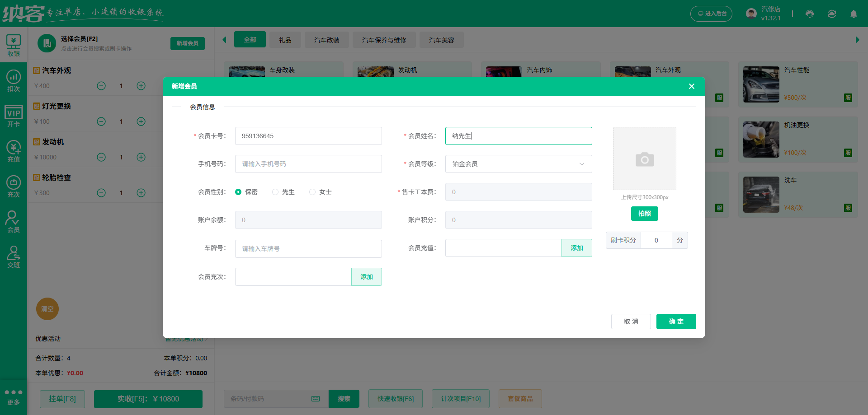The image size is (868, 415).
Task: Select the 保密 gender radio button
Action: 238,192
